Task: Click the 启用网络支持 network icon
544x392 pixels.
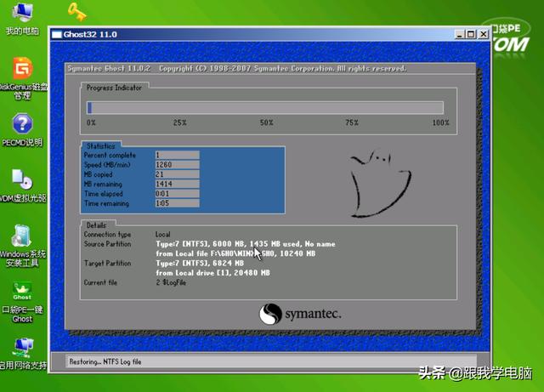Action: 22,349
